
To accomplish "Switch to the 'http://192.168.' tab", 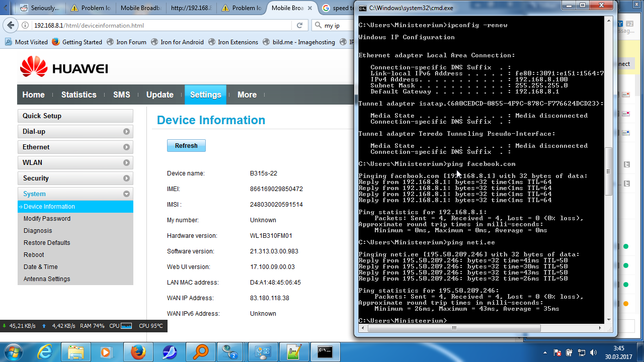I will (x=191, y=8).
